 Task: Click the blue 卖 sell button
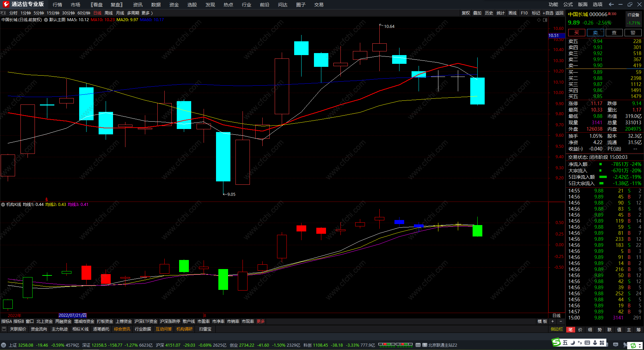[x=595, y=32]
